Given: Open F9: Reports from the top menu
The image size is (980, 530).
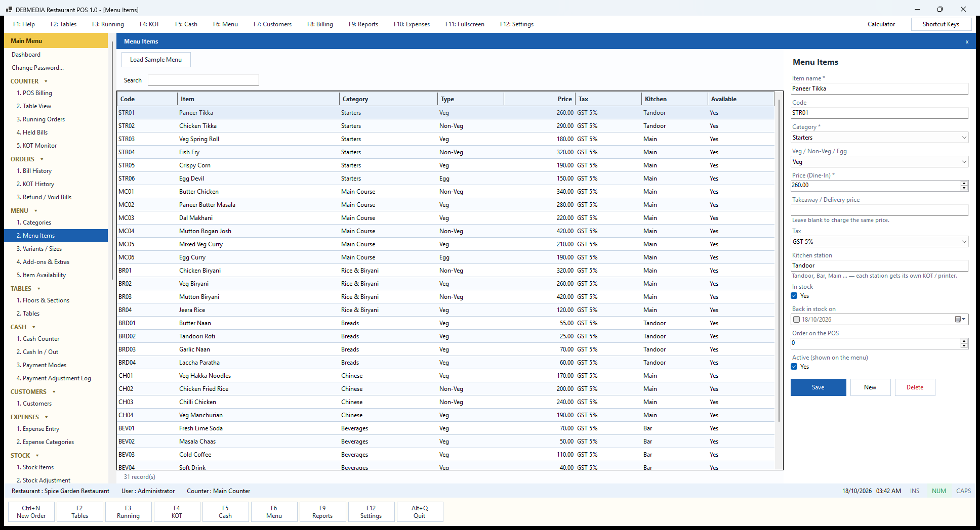Looking at the screenshot, I should (363, 24).
